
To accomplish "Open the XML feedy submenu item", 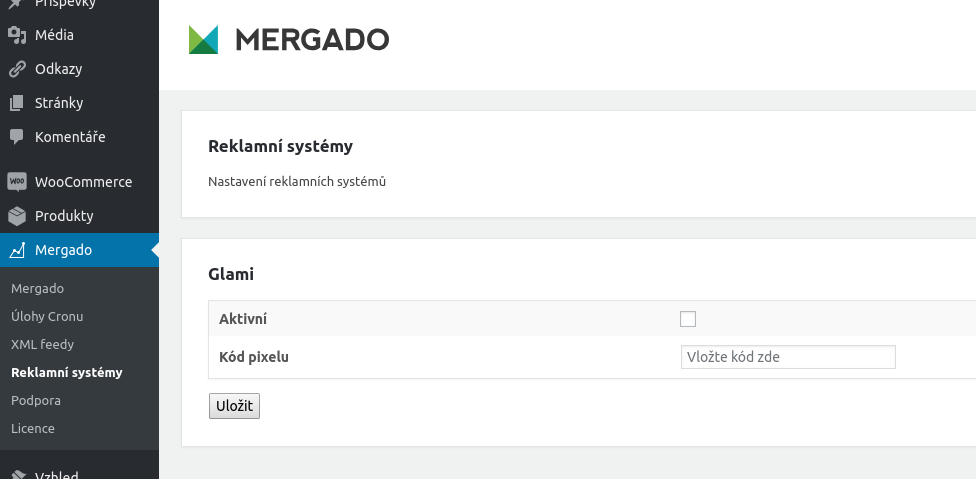I will coord(42,344).
